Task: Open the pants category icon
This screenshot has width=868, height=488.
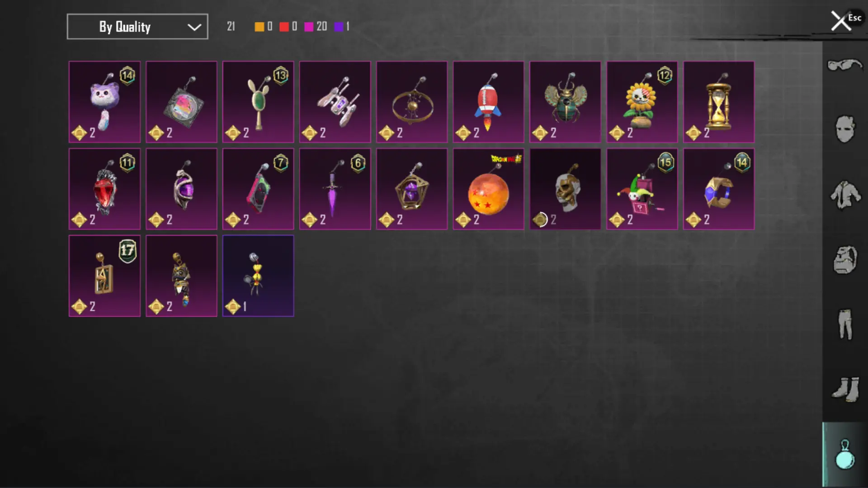Action: click(x=845, y=324)
